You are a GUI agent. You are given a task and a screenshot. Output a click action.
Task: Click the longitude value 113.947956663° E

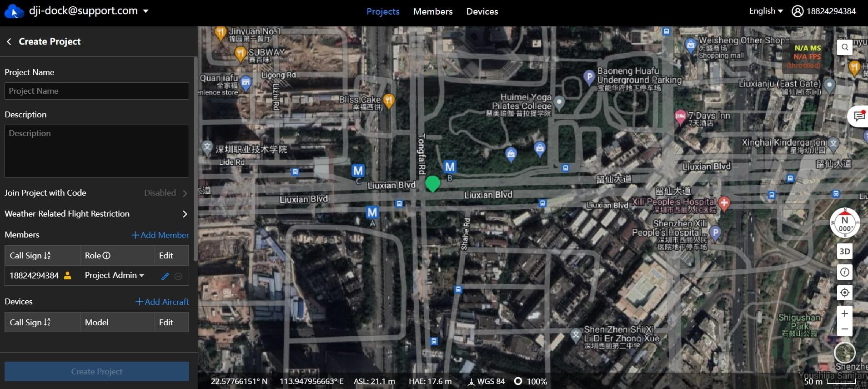click(x=311, y=382)
